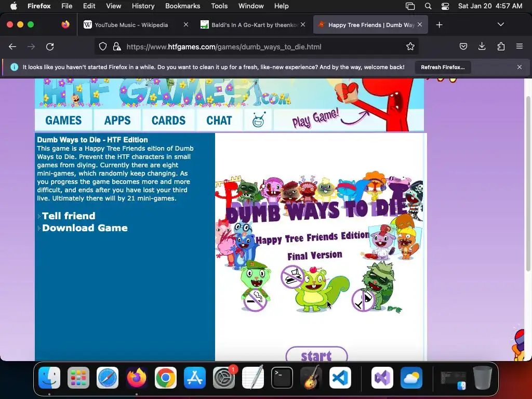532x399 pixels.
Task: Open Firefox from the Dock
Action: coord(137,378)
